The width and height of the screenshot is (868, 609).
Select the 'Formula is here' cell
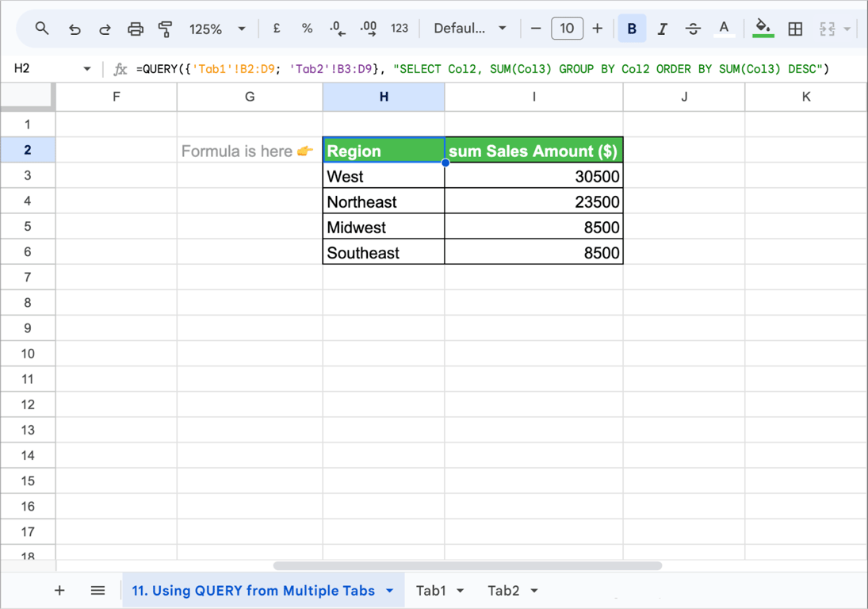click(250, 150)
